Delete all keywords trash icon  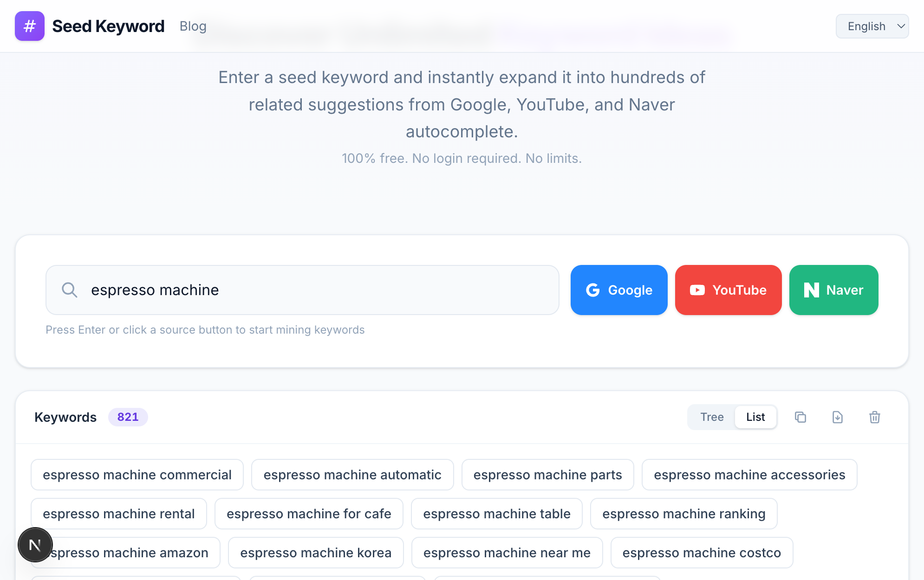pos(875,417)
